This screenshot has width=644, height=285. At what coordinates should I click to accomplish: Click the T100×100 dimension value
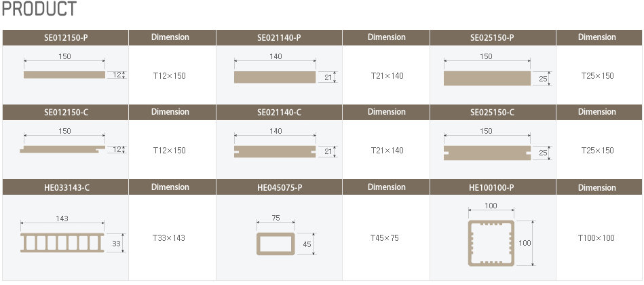coord(596,238)
